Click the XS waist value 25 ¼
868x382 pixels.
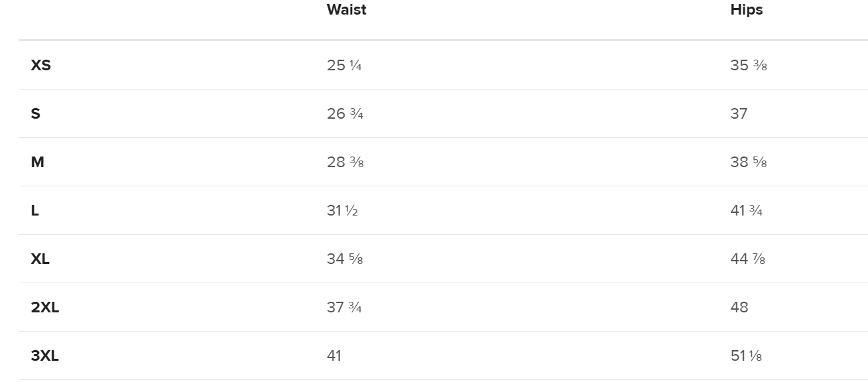click(x=344, y=65)
